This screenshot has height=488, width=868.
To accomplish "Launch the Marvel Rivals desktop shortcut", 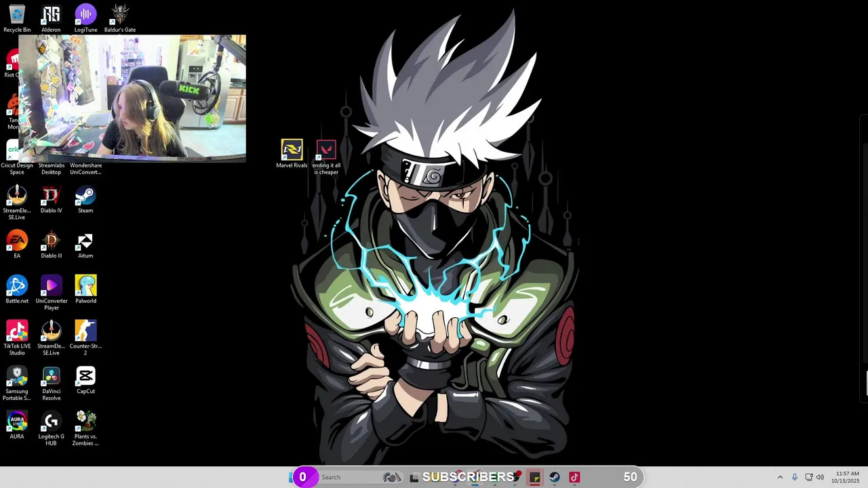I will (292, 155).
